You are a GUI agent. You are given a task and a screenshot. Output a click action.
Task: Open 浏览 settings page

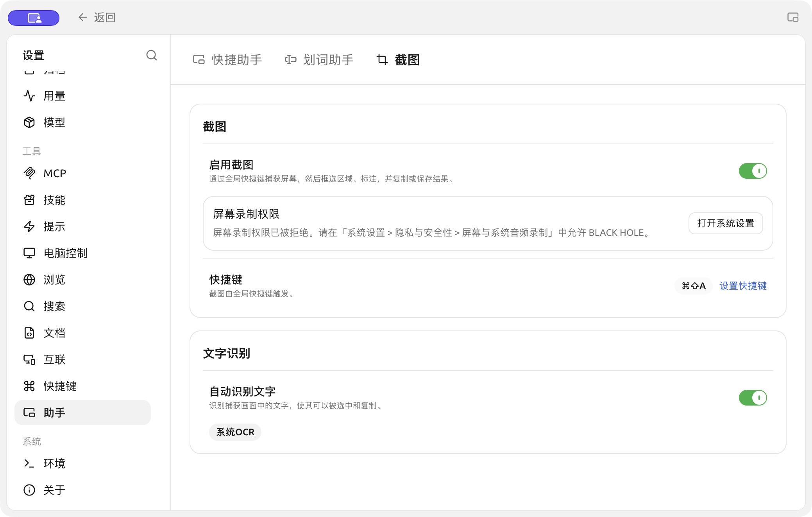[x=82, y=280]
